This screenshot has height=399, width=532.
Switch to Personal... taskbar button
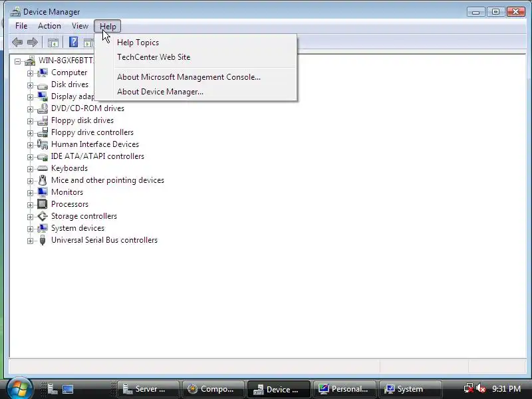344,389
